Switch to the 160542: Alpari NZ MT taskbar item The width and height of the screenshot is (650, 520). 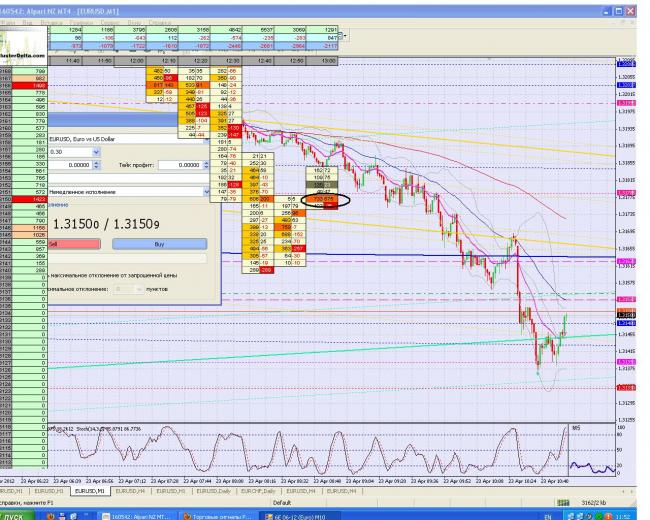[139, 516]
